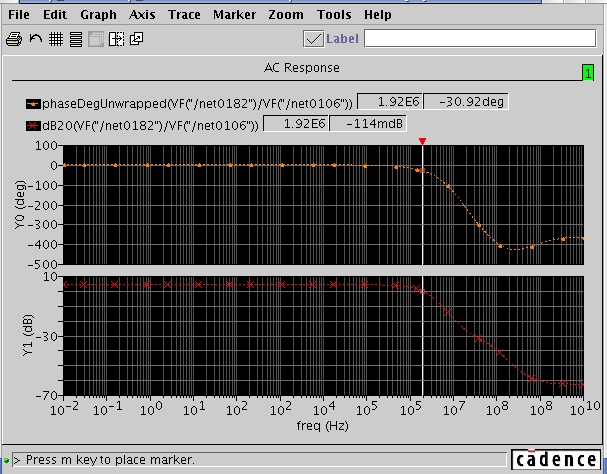Click the 1.92E6 frequency box for phase trace
Image resolution: width=607 pixels, height=474 pixels.
390,102
